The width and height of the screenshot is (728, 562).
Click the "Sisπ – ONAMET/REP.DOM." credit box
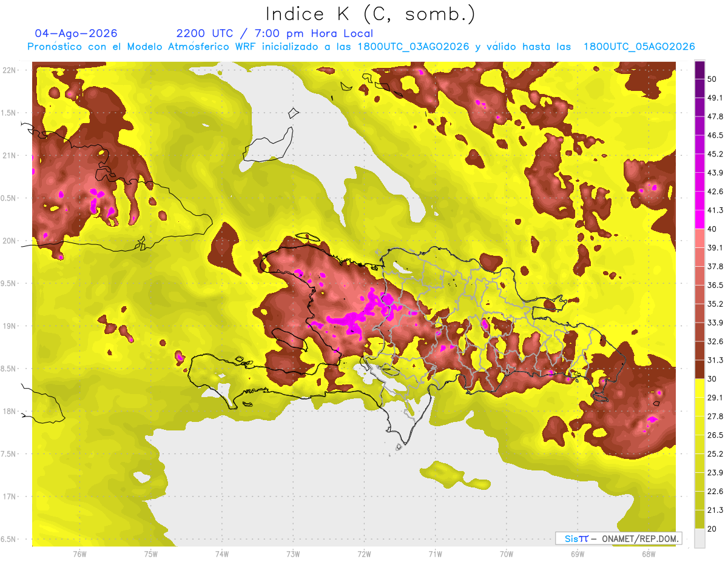coord(618,538)
